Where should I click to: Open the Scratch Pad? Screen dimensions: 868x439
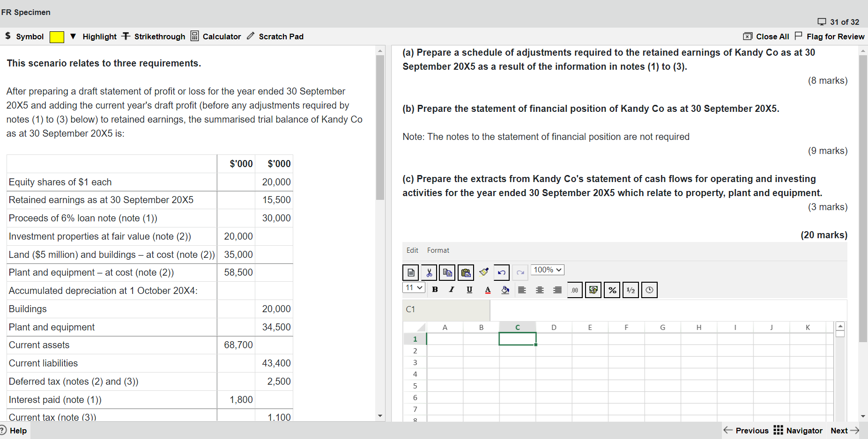click(275, 37)
